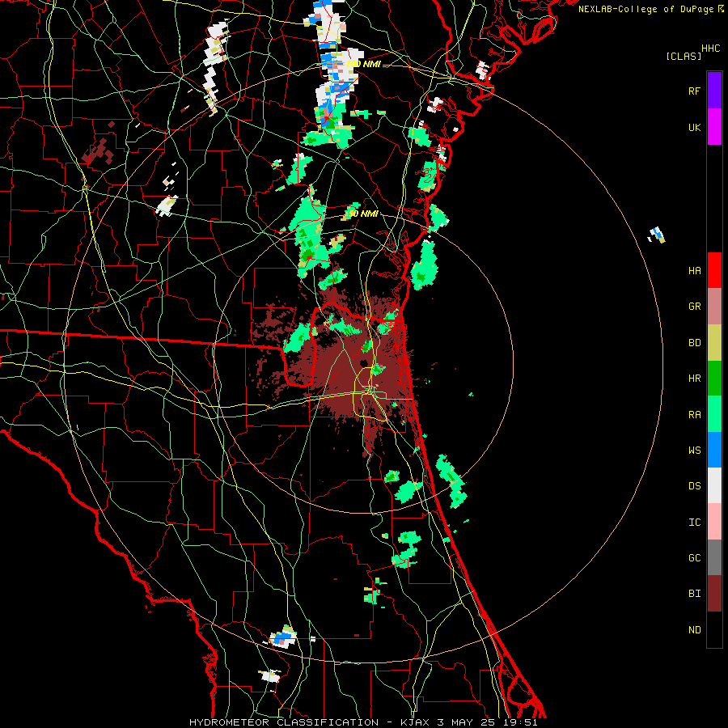The image size is (728, 728).
Task: Click the 'GR' legend label
Action: coord(694,307)
